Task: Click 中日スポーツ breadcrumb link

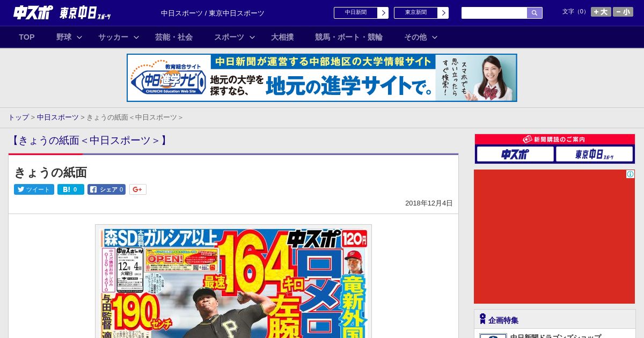Action: pyautogui.click(x=58, y=117)
